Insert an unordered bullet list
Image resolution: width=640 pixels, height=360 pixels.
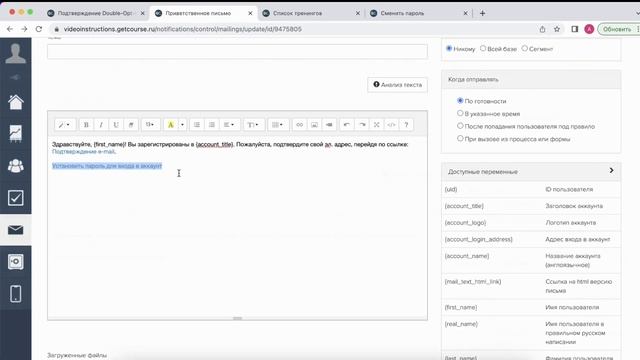[x=197, y=125]
